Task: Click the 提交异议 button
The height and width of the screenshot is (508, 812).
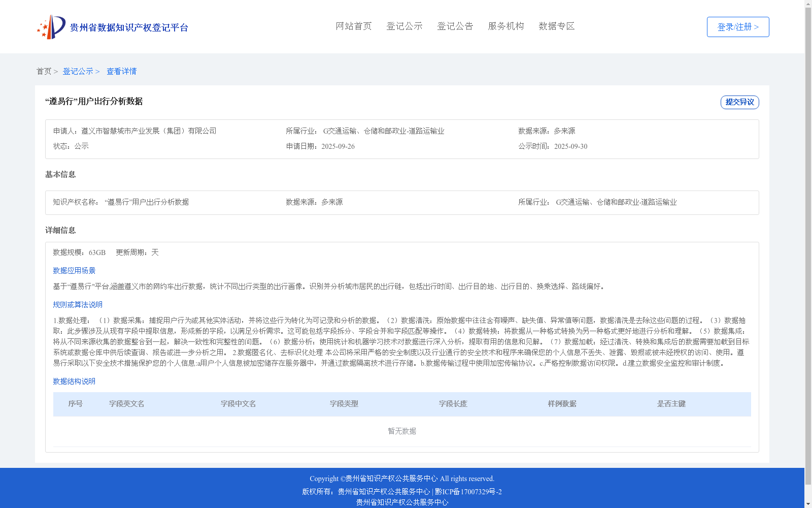Action: 740,102
